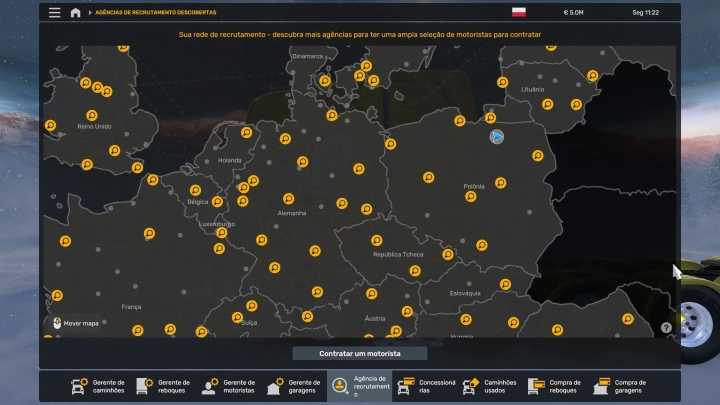Image resolution: width=720 pixels, height=405 pixels.
Task: Open Gerente de garagens tab
Action: (294, 386)
